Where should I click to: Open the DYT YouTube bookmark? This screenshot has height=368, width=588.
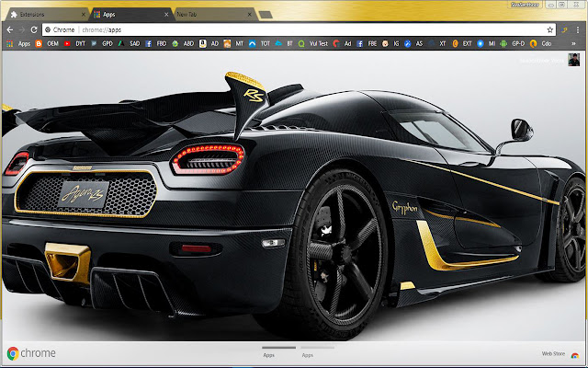point(74,44)
